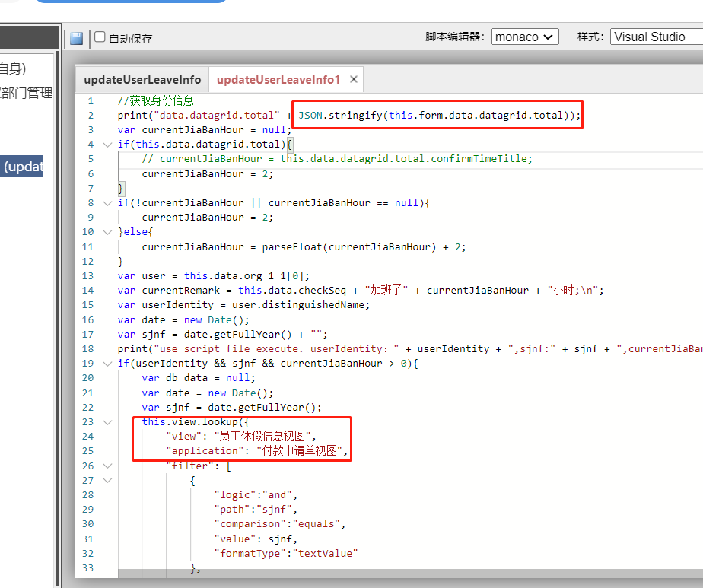Select 部门管理 item in left panel
Image resolution: width=703 pixels, height=588 pixels.
pyautogui.click(x=27, y=93)
